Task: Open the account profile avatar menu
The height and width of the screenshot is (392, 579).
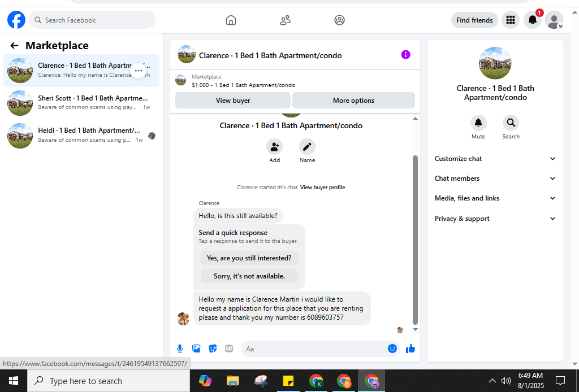Action: [554, 20]
